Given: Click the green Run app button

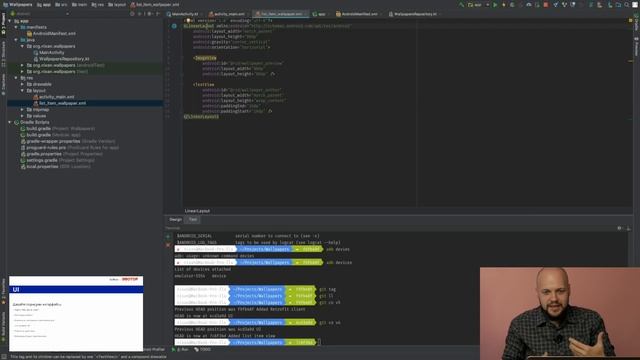Looking at the screenshot, I should click(x=495, y=5).
